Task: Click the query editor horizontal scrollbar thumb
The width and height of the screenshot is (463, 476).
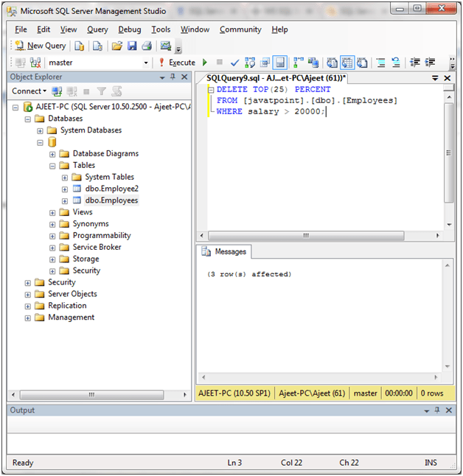Action: coord(306,236)
